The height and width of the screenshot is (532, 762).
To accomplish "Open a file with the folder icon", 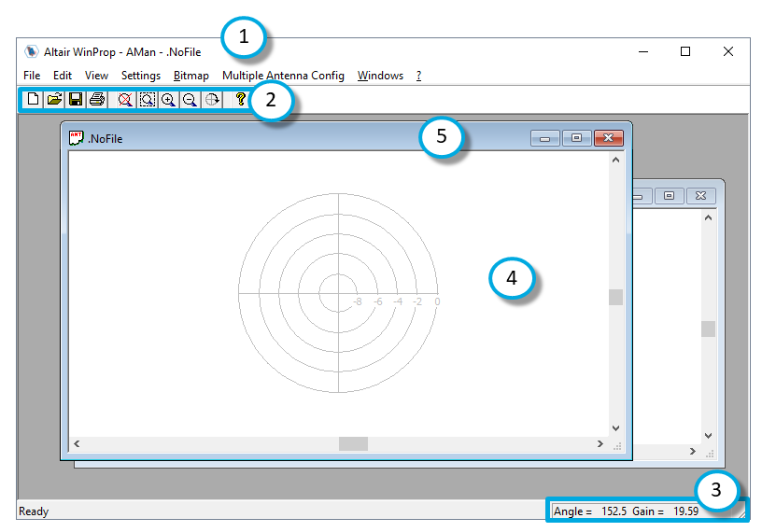I will click(54, 99).
